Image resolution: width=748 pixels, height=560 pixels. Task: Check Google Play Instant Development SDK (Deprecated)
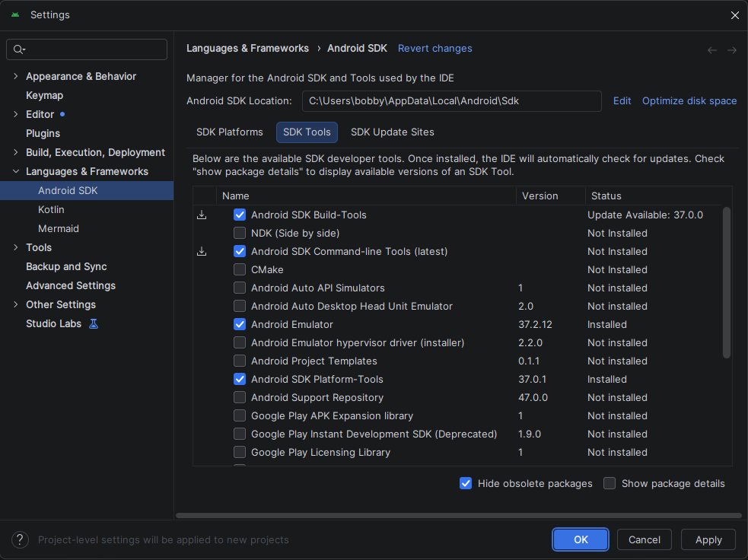pyautogui.click(x=240, y=434)
